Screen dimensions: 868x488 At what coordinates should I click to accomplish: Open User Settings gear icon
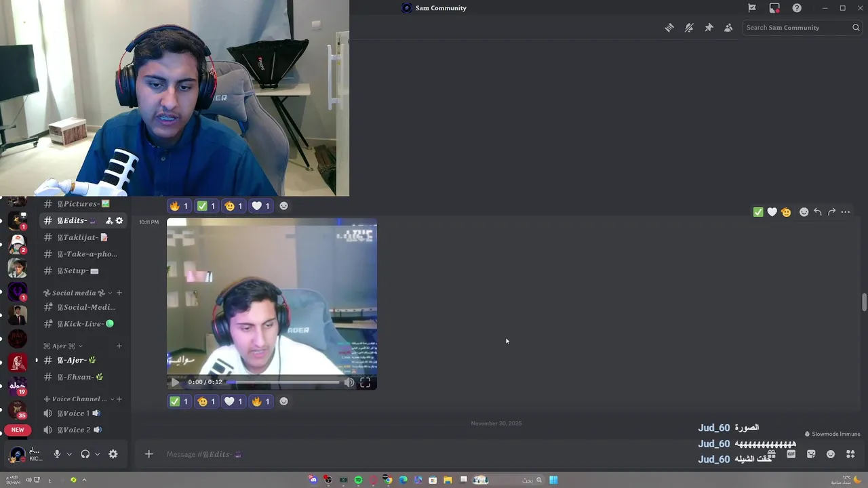pyautogui.click(x=113, y=454)
